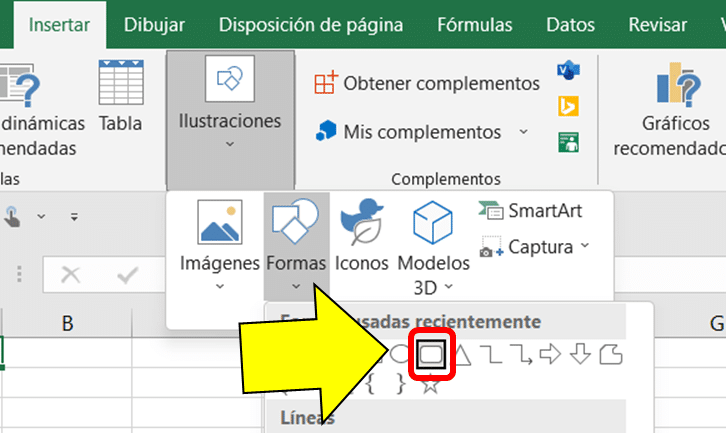The height and width of the screenshot is (433, 726).
Task: Click Obtener complementos button
Action: tap(427, 83)
